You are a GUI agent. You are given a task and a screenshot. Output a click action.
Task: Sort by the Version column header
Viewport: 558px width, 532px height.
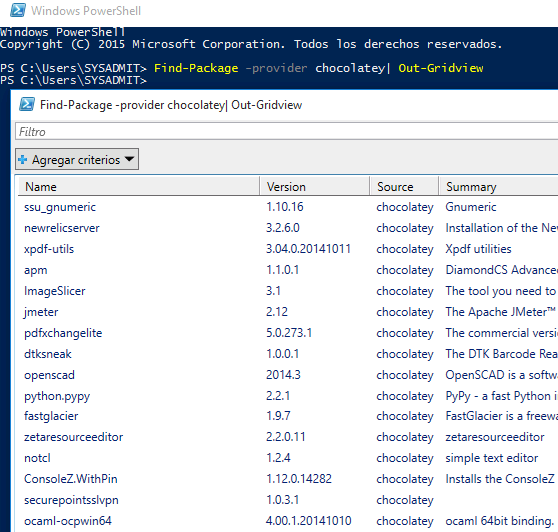coord(315,186)
